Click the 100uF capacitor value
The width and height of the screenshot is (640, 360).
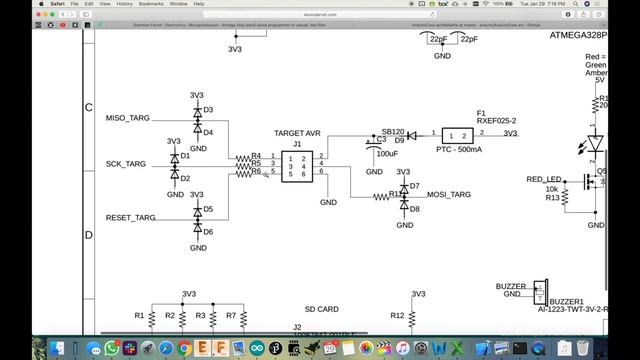coord(387,154)
